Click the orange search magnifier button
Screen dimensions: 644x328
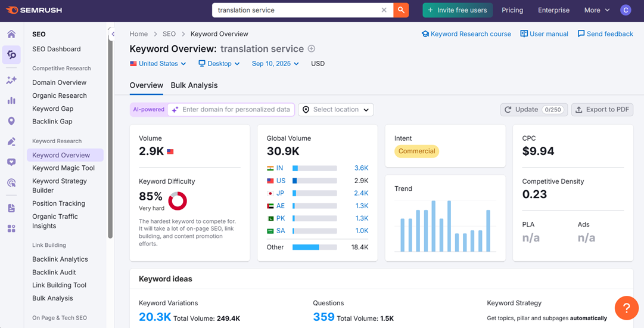tap(402, 10)
